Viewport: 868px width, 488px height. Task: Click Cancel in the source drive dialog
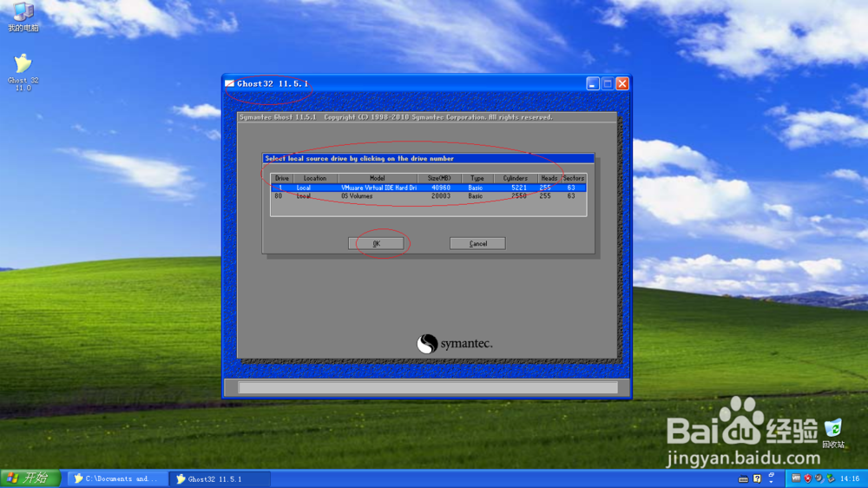pos(477,244)
